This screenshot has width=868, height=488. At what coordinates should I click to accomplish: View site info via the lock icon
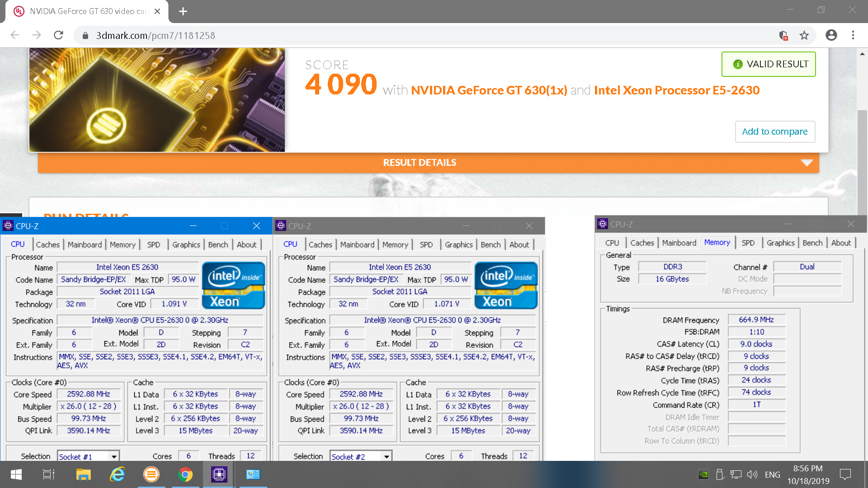[x=85, y=35]
